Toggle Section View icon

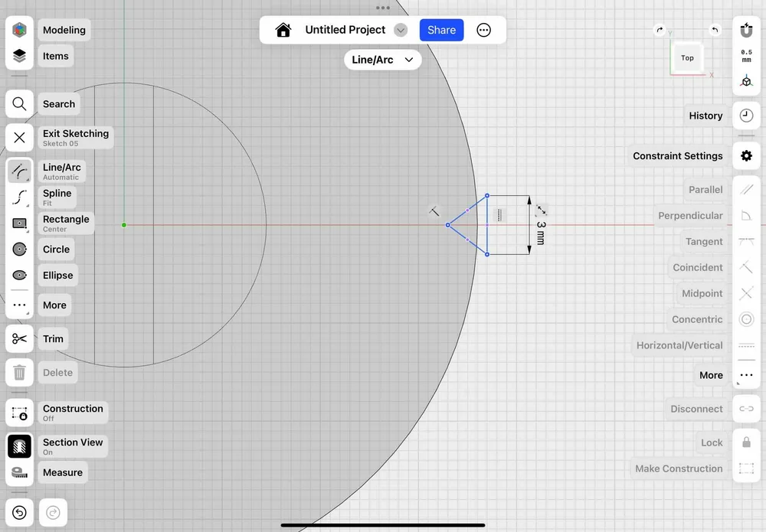tap(20, 446)
